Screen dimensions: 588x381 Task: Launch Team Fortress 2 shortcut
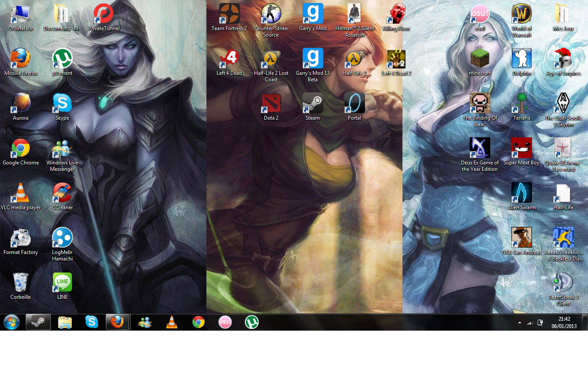pyautogui.click(x=229, y=18)
